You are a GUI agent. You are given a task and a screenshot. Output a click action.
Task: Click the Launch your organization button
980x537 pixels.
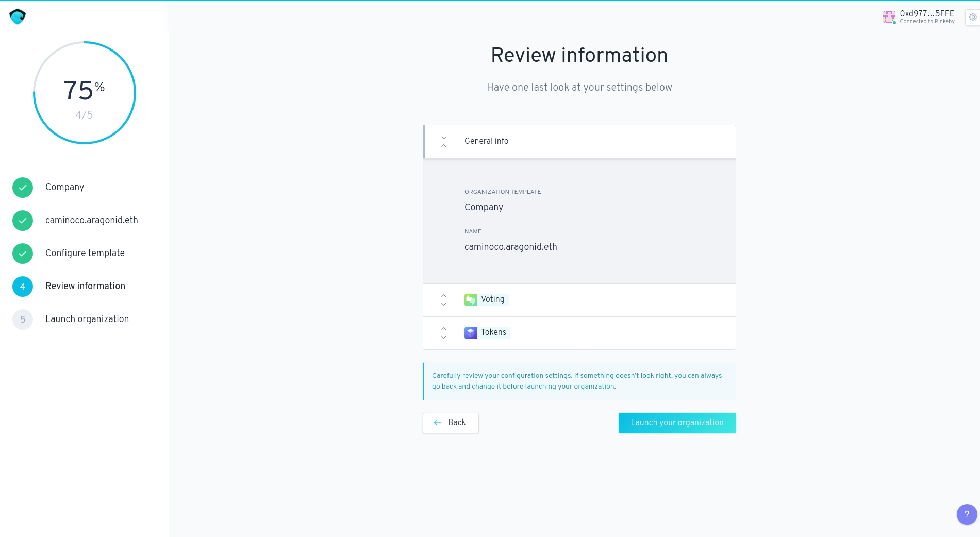(677, 423)
